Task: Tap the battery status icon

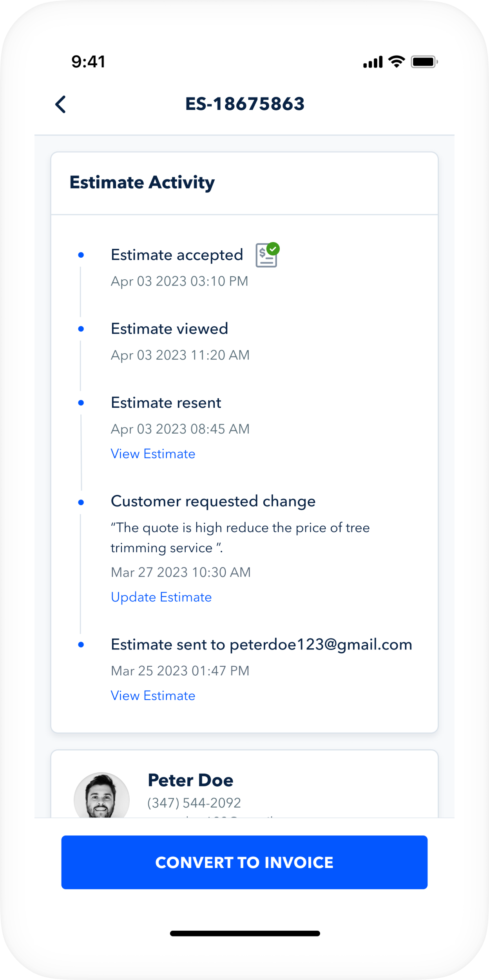Action: click(x=424, y=62)
